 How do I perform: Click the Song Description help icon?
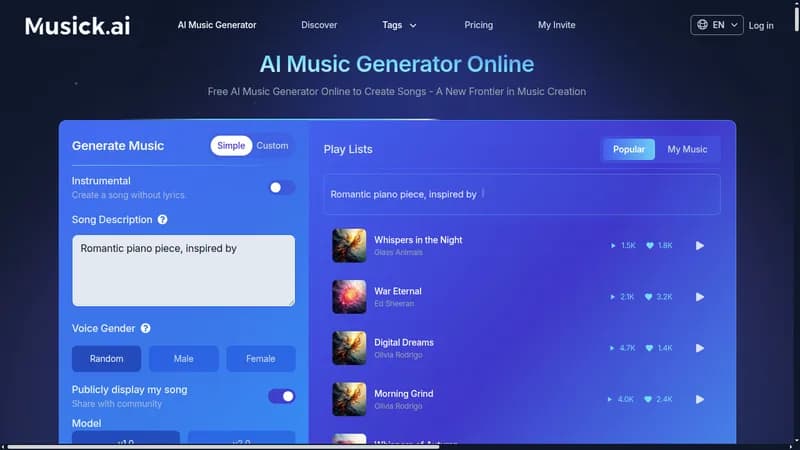tap(162, 219)
